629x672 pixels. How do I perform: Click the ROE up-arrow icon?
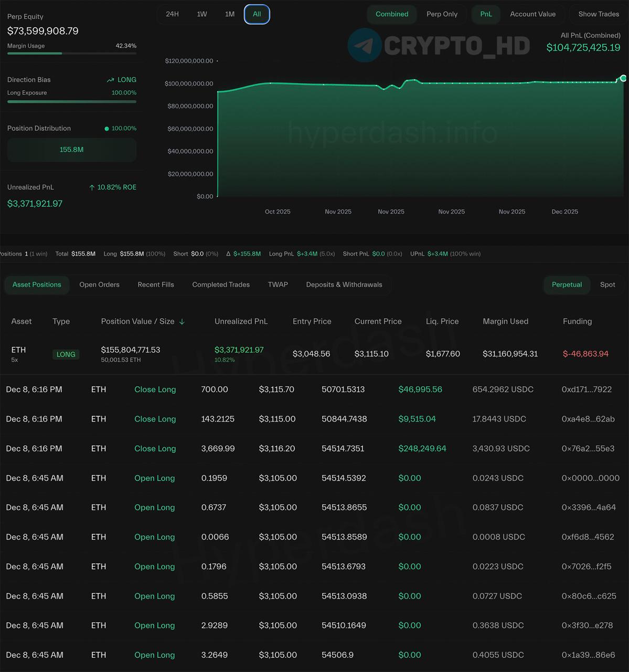click(92, 187)
